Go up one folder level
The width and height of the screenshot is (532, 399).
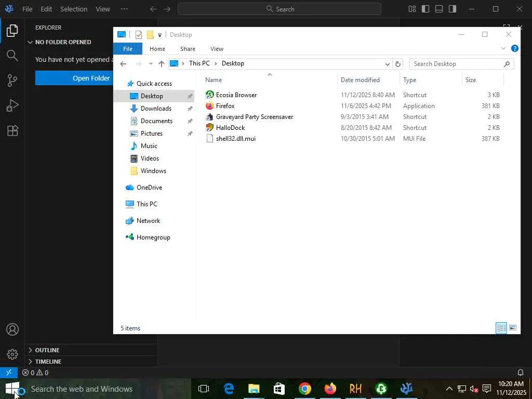pos(162,64)
